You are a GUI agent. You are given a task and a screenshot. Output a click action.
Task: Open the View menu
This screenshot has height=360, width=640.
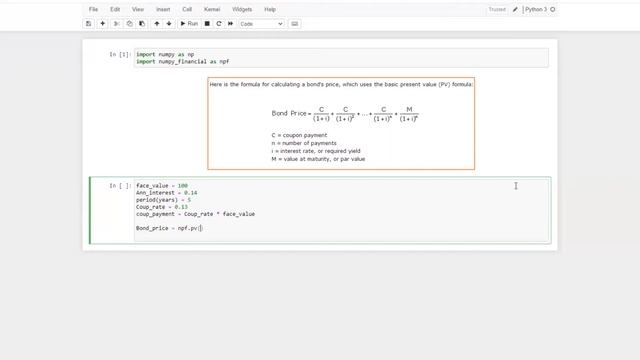coord(138,9)
